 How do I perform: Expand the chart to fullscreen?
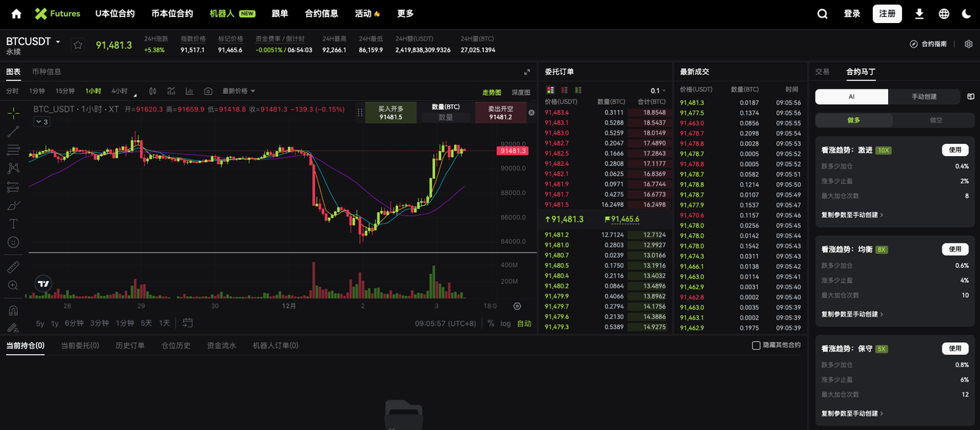(x=527, y=72)
